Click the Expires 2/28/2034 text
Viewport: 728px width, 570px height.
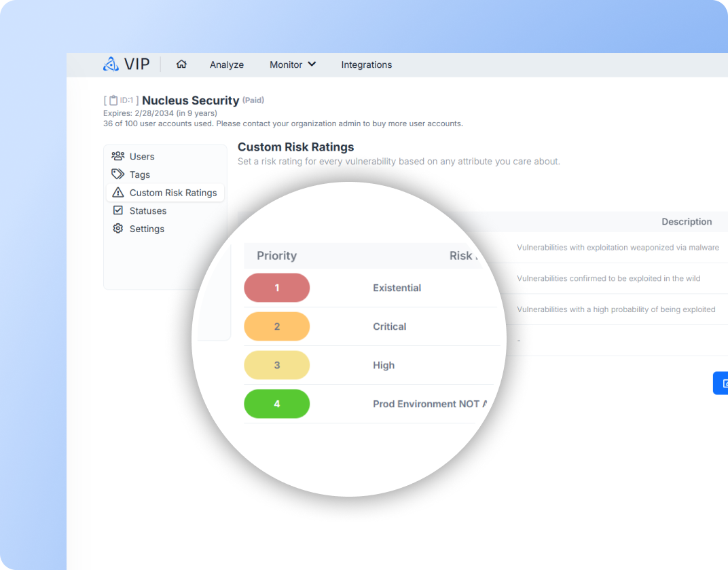point(160,113)
